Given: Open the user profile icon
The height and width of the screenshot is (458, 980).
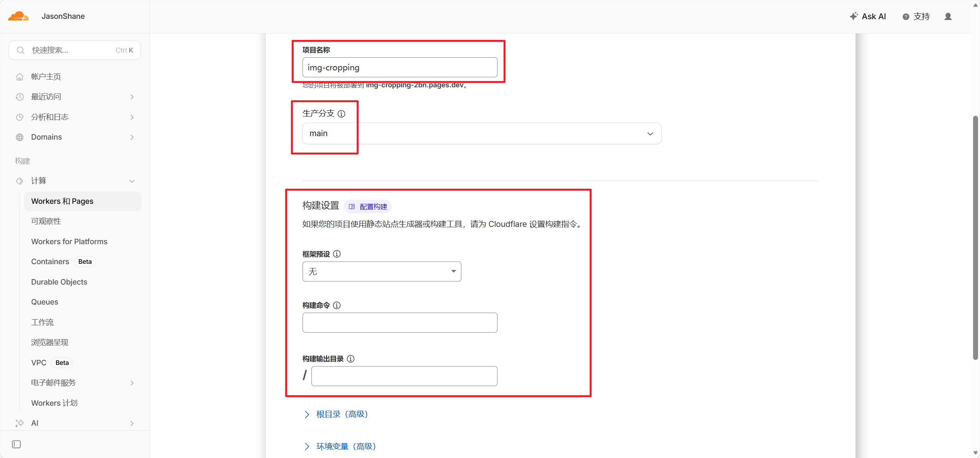Looking at the screenshot, I should (948, 17).
